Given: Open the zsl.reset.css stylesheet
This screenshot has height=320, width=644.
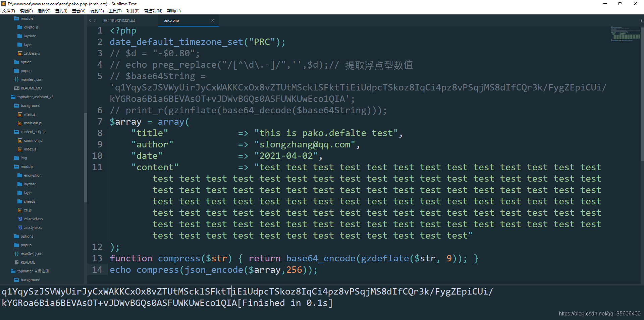Looking at the screenshot, I should coord(33,219).
